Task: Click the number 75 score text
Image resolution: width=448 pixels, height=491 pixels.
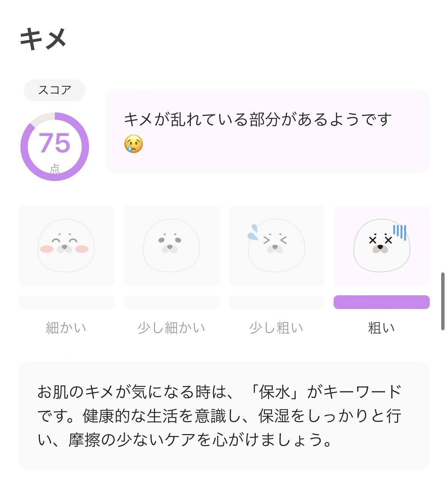Action: click(x=55, y=143)
